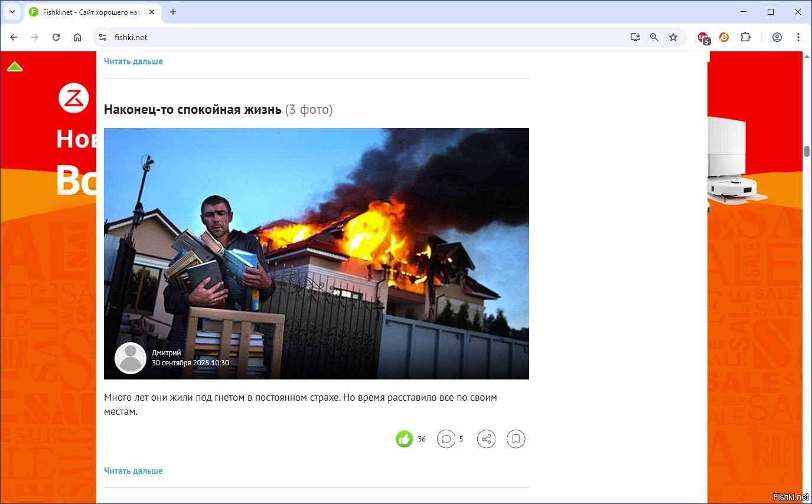Image resolution: width=812 pixels, height=504 pixels.
Task: Expand the tab search dropdown arrow
Action: (12, 12)
